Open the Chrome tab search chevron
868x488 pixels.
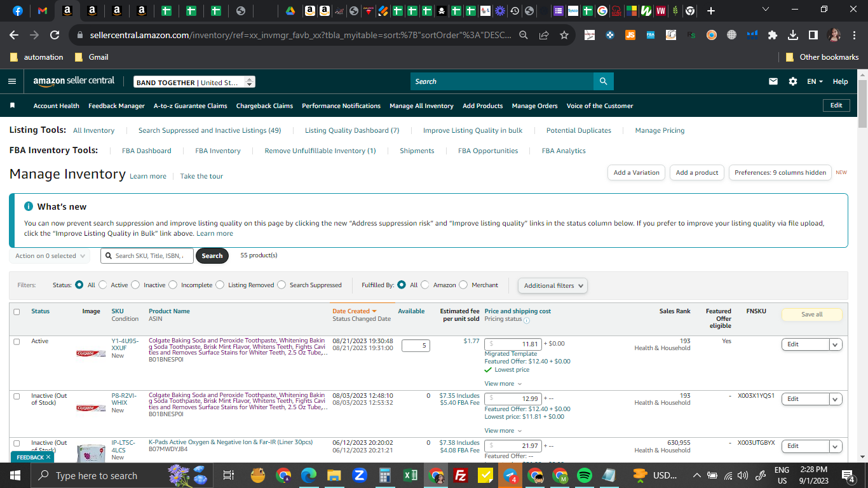click(765, 10)
